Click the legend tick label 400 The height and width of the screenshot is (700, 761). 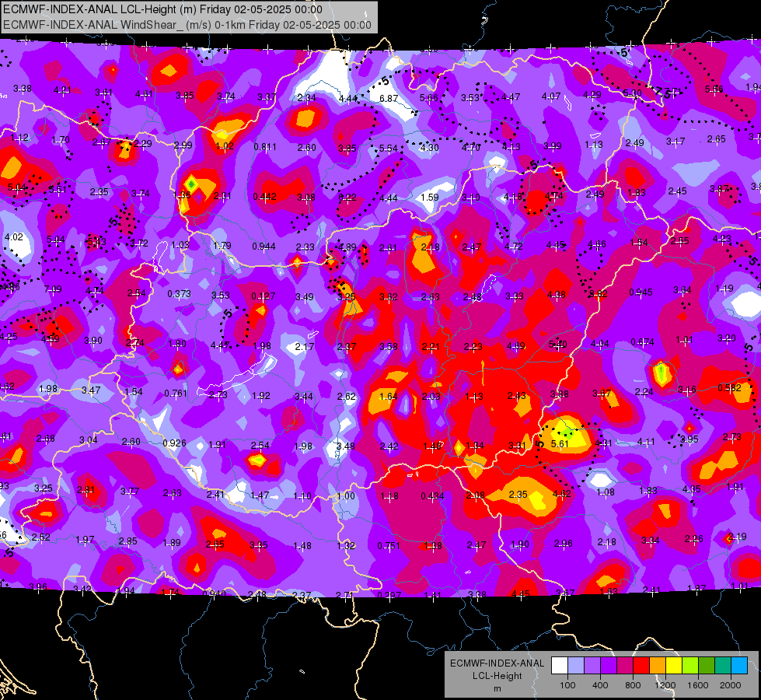coord(600,685)
